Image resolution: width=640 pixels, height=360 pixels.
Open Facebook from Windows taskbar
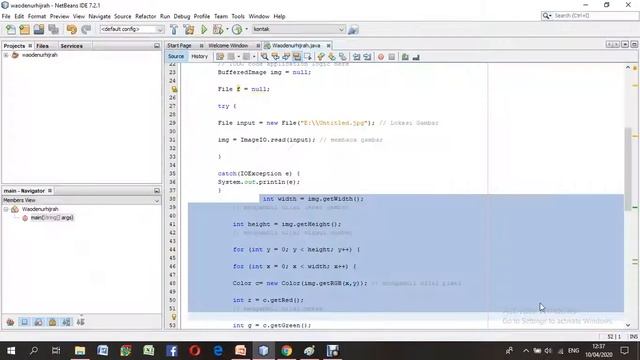(172, 351)
